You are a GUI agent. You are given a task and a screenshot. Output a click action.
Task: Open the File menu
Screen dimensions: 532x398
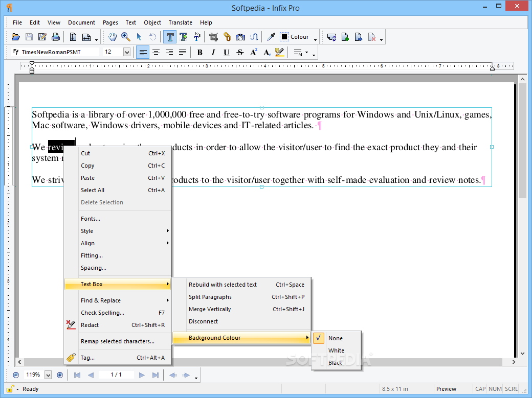click(x=17, y=22)
